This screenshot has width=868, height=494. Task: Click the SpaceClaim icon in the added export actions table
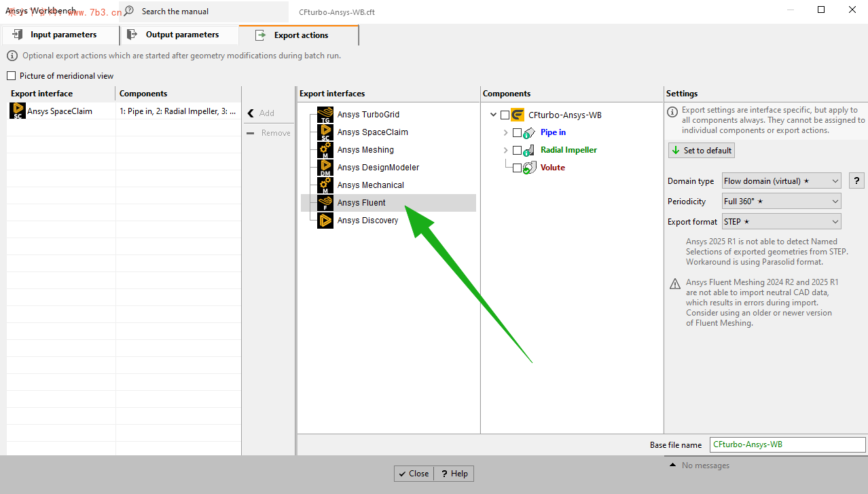tap(17, 111)
